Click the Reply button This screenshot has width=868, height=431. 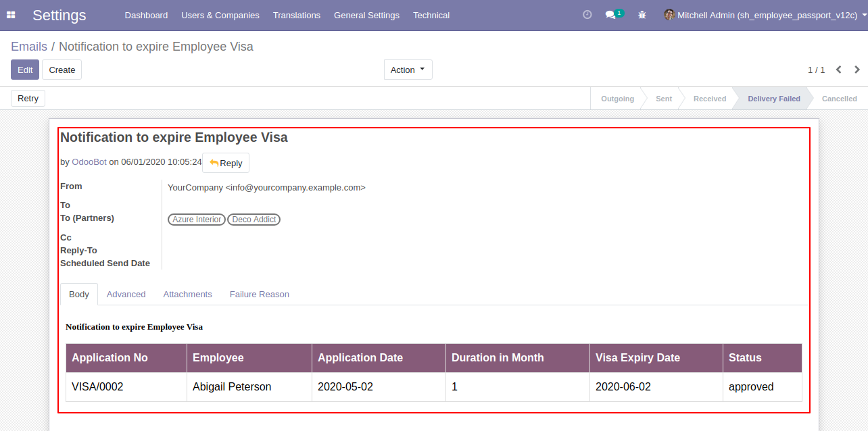point(226,163)
